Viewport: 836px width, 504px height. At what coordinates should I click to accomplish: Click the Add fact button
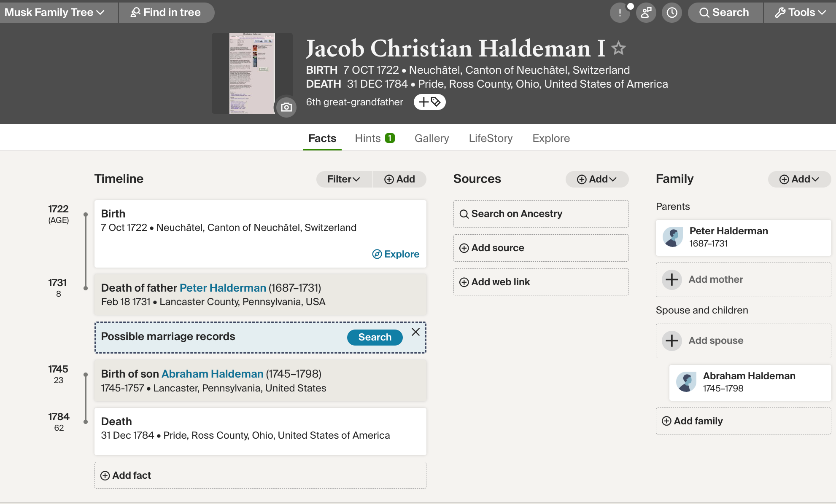tap(260, 475)
